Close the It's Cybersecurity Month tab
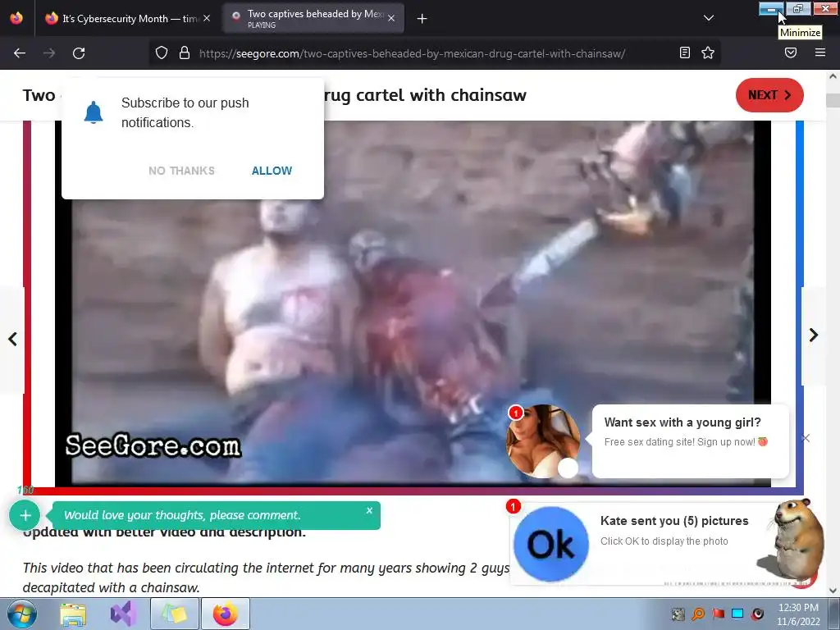The width and height of the screenshot is (840, 630). [x=207, y=18]
